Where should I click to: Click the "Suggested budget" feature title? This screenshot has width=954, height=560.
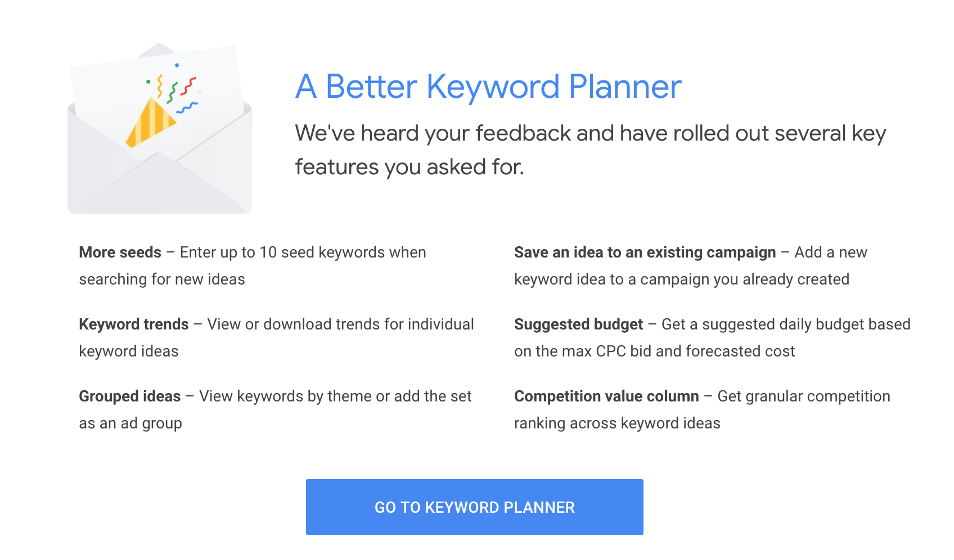point(579,324)
